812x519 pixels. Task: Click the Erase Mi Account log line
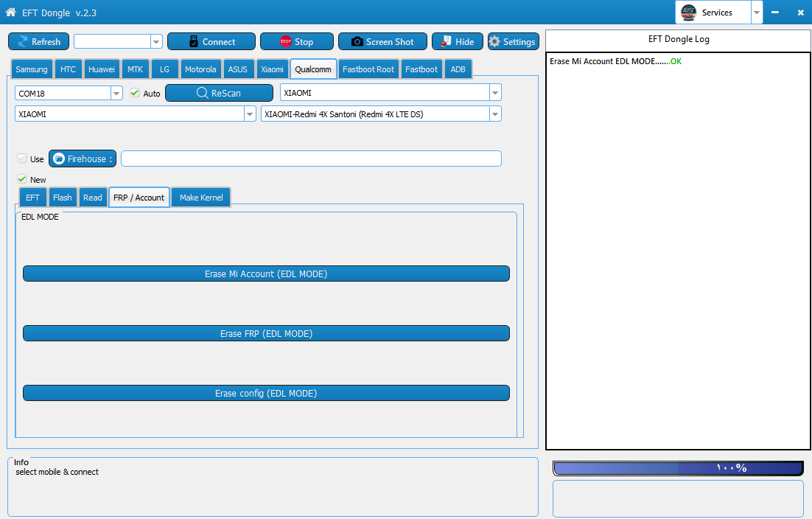pyautogui.click(x=615, y=61)
